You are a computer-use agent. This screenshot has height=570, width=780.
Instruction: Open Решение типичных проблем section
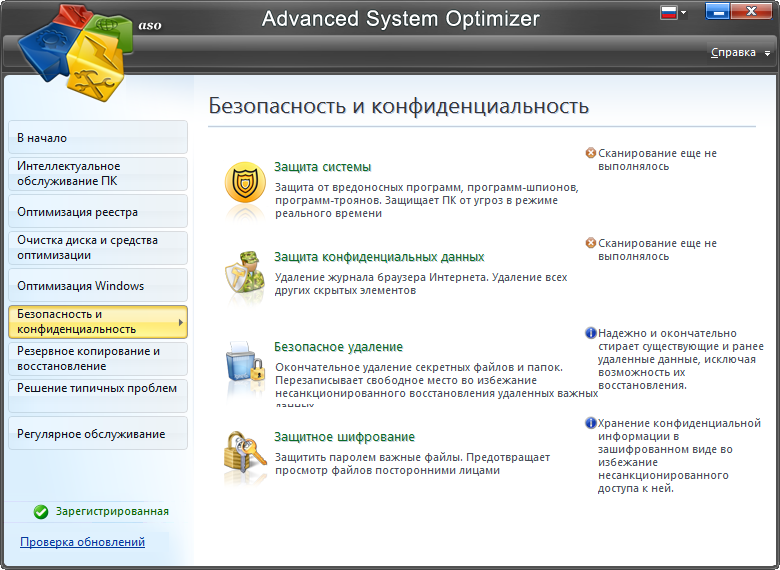pyautogui.click(x=98, y=396)
